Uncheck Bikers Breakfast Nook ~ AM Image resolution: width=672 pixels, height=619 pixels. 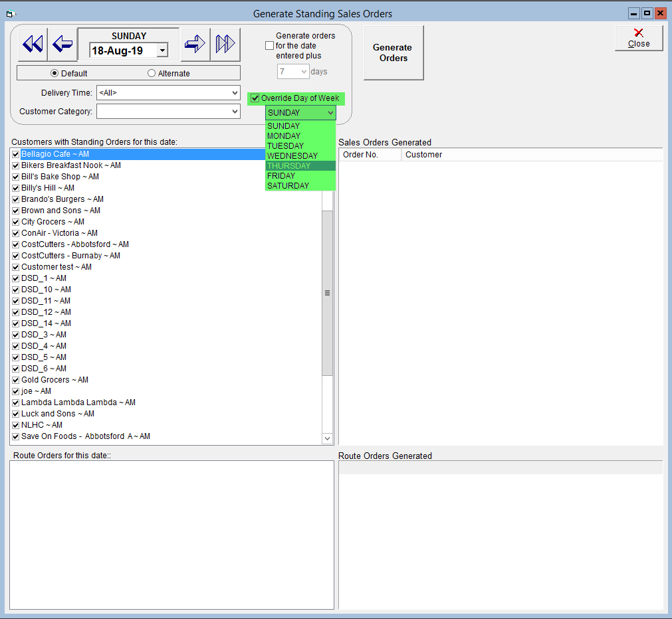[16, 165]
